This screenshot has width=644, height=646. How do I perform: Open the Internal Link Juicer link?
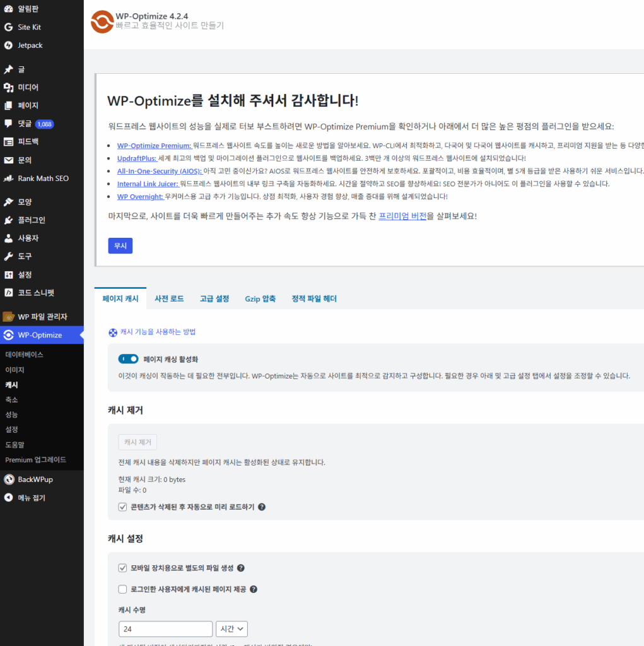point(148,184)
